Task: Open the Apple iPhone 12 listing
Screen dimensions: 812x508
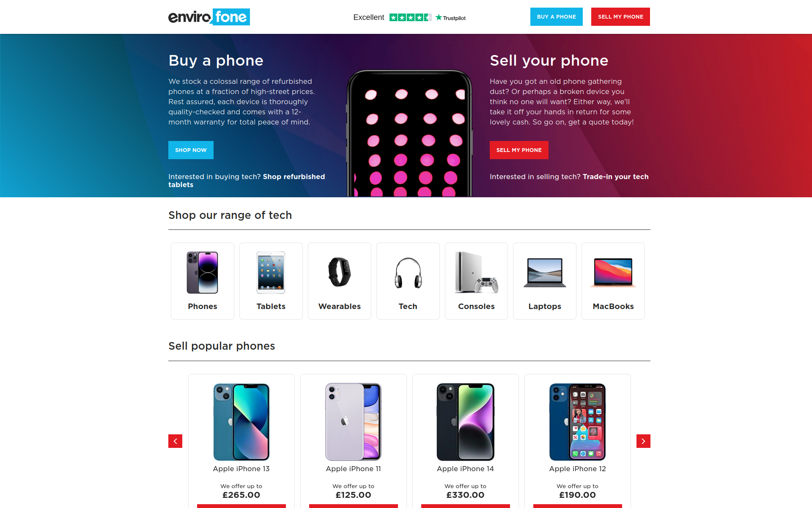Action: [x=578, y=469]
